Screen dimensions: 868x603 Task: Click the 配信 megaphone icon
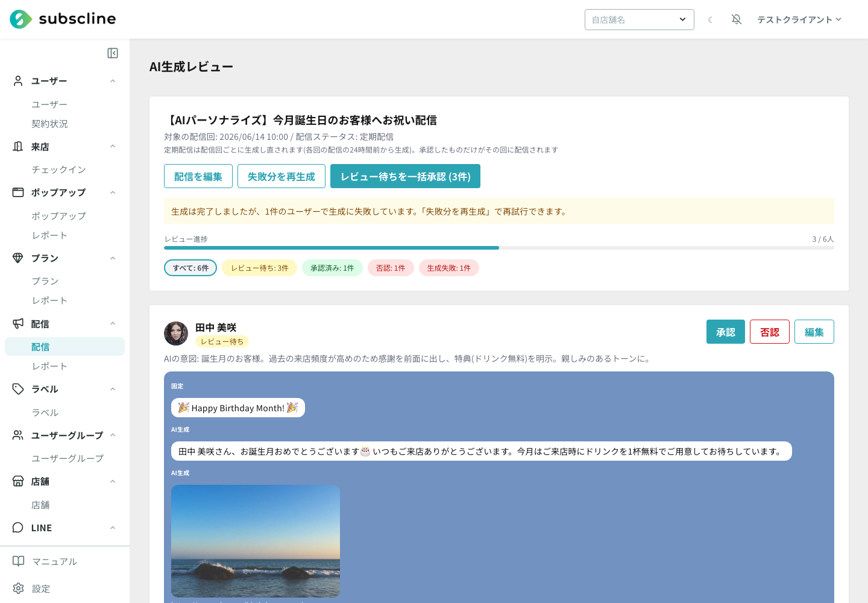[18, 324]
